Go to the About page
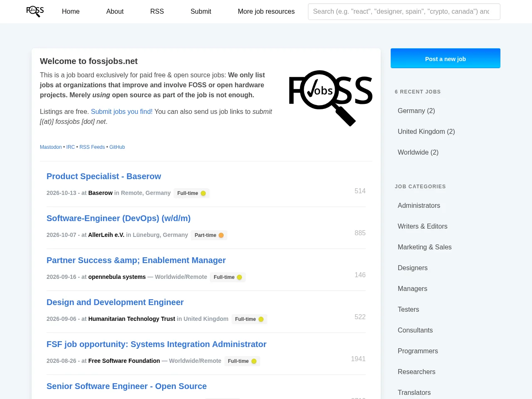Screen dimensions: 532x399 [115, 12]
